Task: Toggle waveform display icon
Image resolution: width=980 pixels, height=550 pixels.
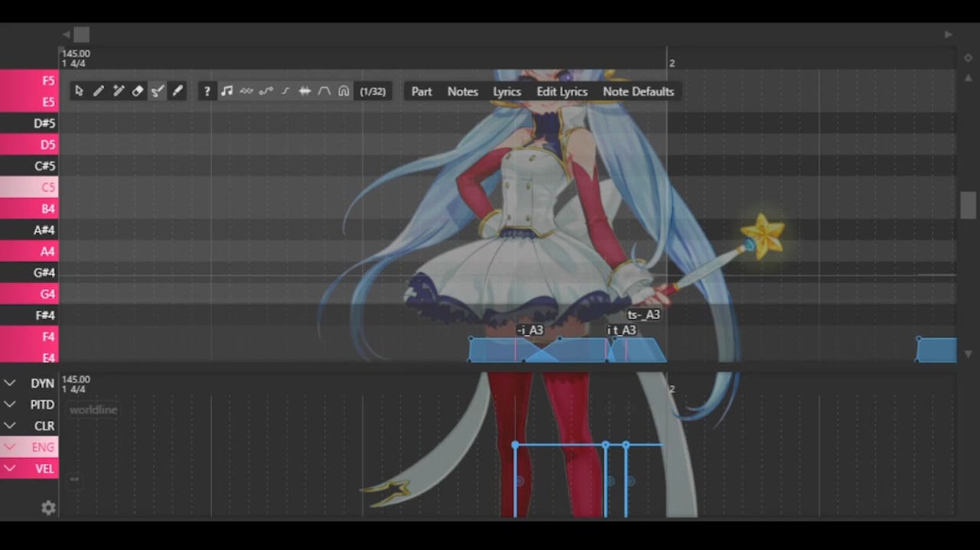Action: (305, 91)
